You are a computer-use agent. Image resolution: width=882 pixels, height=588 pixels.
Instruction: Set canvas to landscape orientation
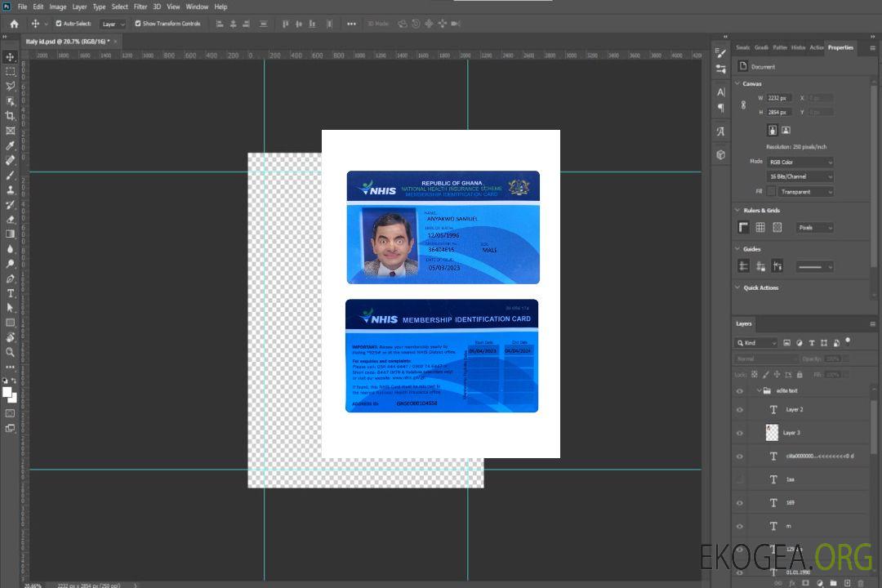tap(786, 130)
